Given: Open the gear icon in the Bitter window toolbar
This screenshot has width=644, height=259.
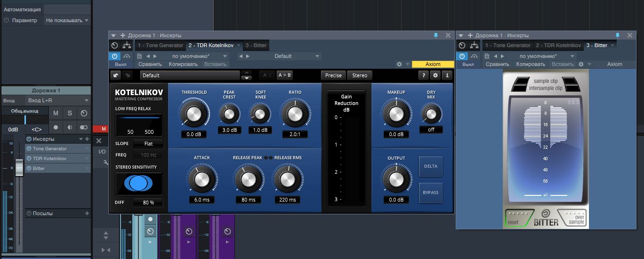Looking at the screenshot, I should click(581, 64).
